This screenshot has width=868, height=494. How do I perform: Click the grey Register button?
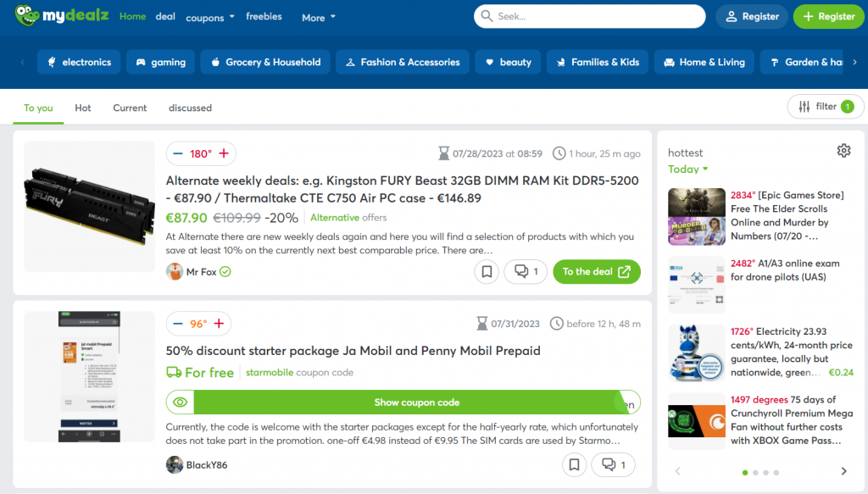pyautogui.click(x=752, y=17)
